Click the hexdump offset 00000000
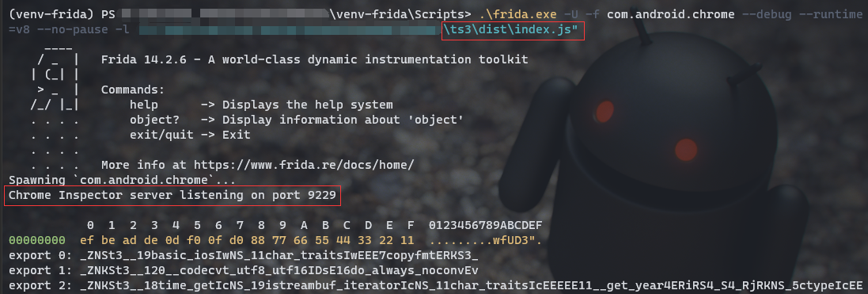The width and height of the screenshot is (868, 294). tap(37, 241)
